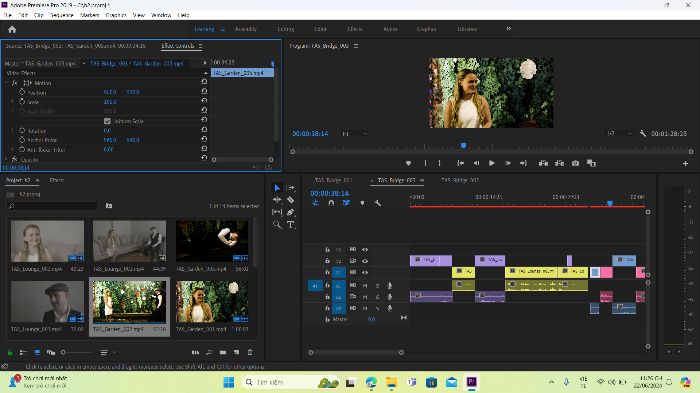Viewport: 700px width, 393px height.
Task: Click Comparison View icon in Program monitor
Action: pyautogui.click(x=592, y=163)
